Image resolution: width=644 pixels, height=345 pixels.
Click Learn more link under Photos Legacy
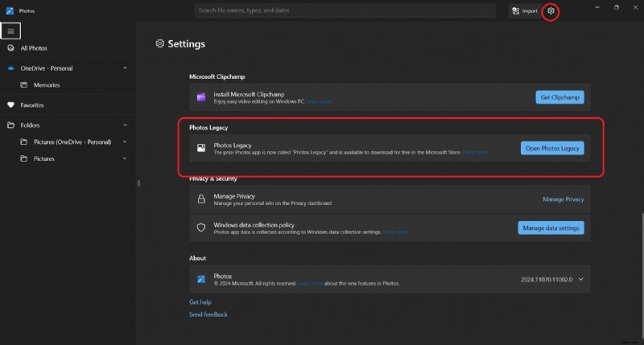(475, 152)
